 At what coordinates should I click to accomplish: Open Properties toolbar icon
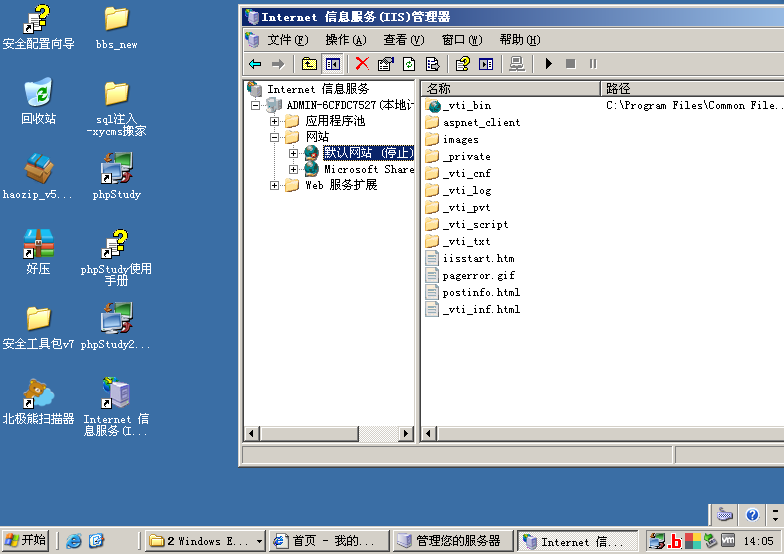click(x=386, y=64)
